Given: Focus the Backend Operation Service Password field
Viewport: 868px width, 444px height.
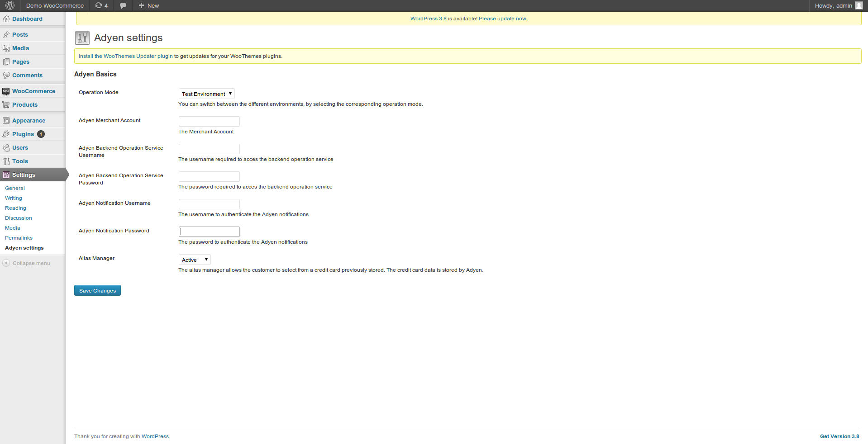Looking at the screenshot, I should [x=209, y=176].
